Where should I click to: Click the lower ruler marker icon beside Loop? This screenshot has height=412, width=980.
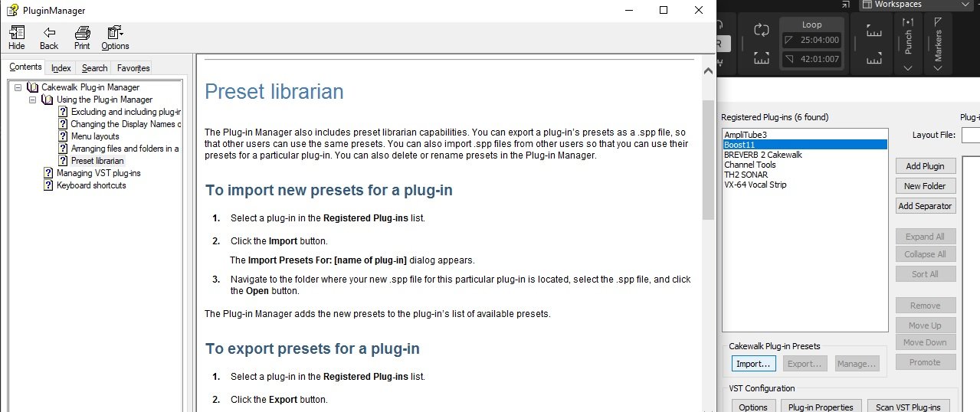point(873,57)
